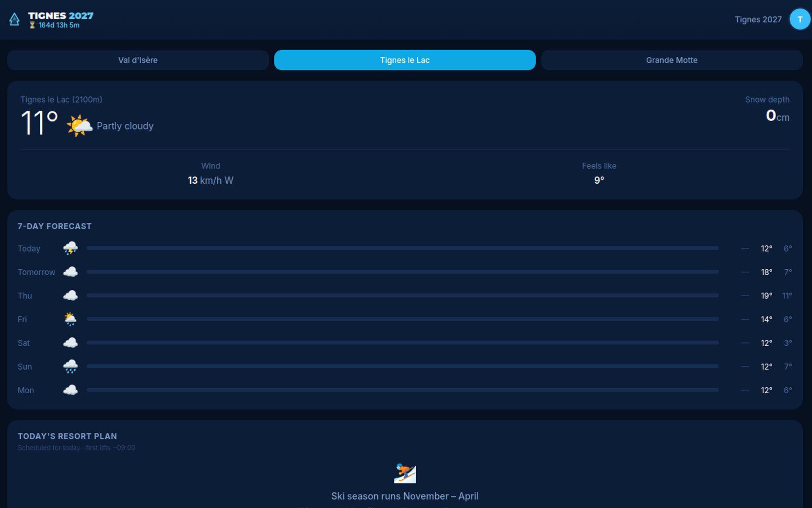
Task: Switch to the Grande Motte tab
Action: tap(672, 60)
